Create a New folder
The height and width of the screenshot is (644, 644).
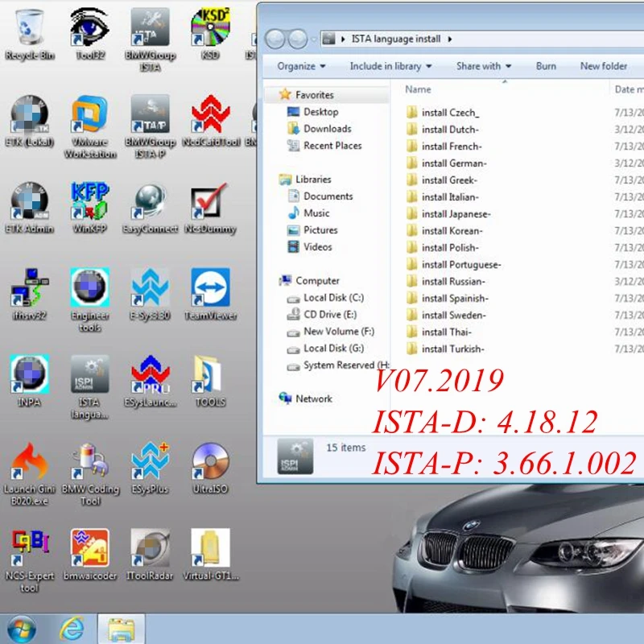coord(603,66)
